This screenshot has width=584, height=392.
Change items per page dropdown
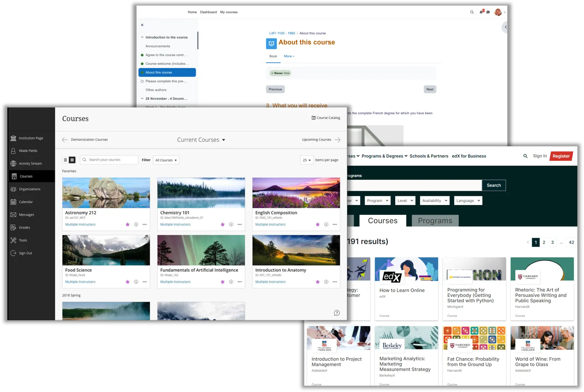[x=306, y=160]
